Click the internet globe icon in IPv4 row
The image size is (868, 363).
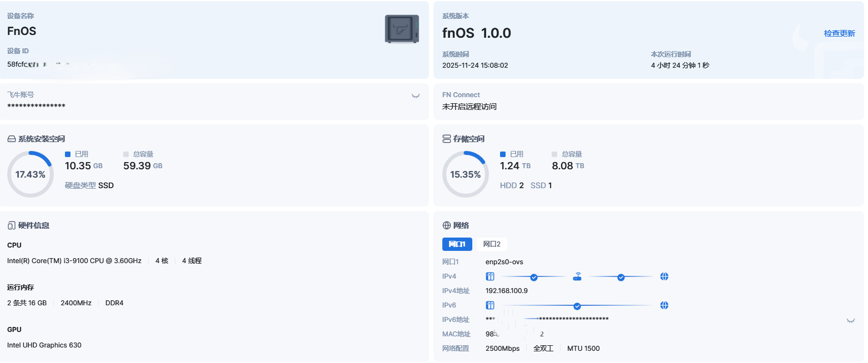(x=664, y=276)
